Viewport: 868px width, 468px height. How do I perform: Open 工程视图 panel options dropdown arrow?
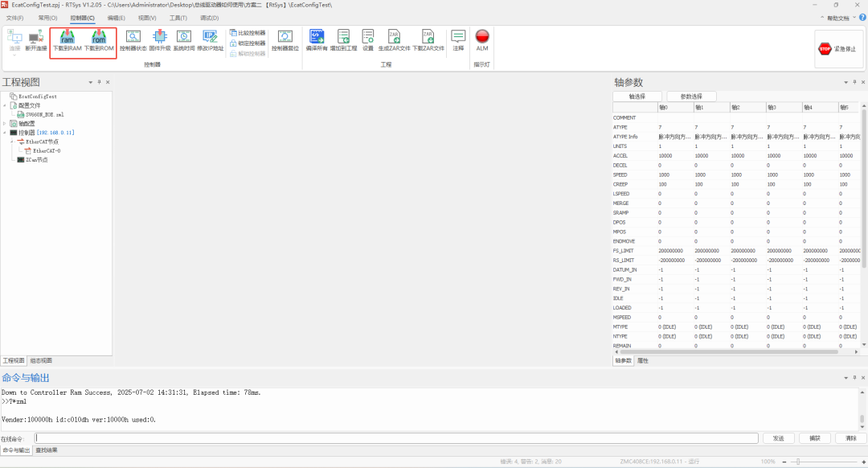point(90,82)
